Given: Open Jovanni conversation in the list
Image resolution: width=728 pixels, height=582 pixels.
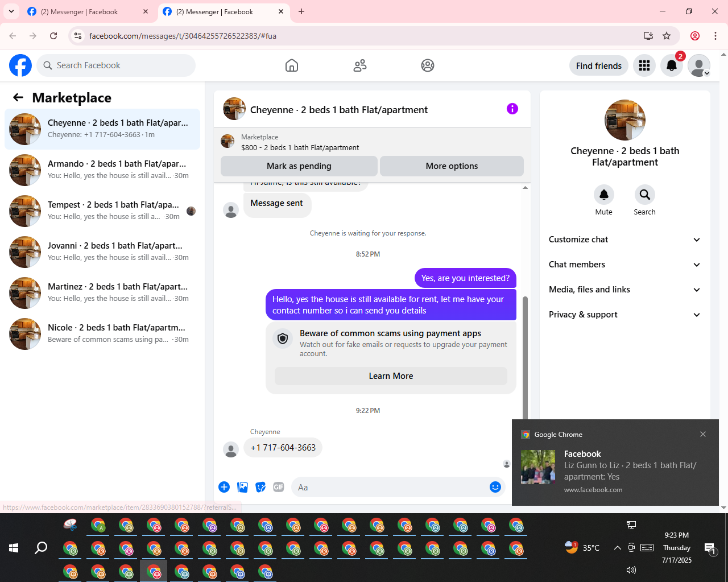Looking at the screenshot, I should pos(102,252).
